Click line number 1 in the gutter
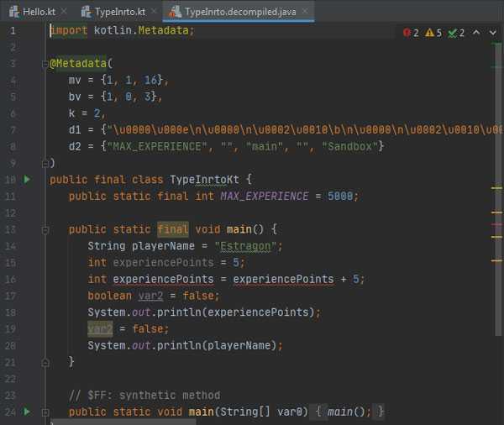This screenshot has width=504, height=425. tap(13, 30)
